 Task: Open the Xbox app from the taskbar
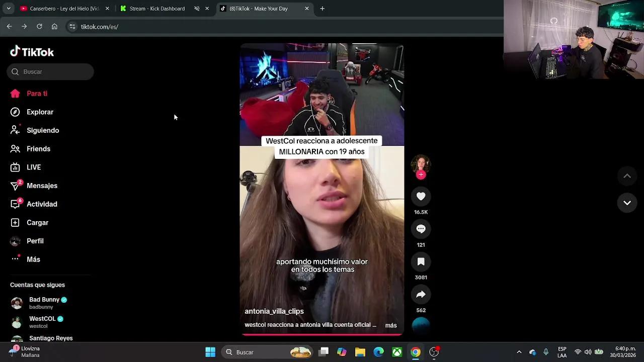point(397,352)
